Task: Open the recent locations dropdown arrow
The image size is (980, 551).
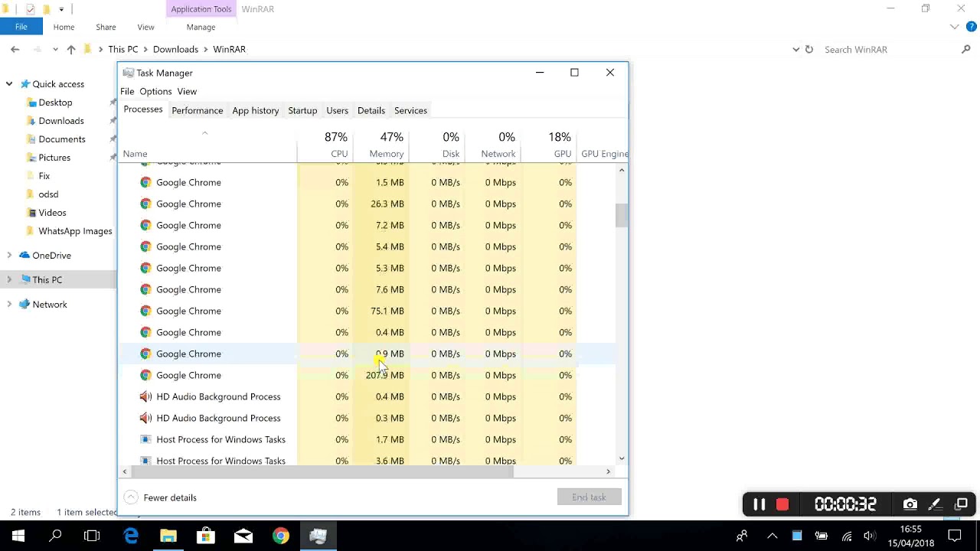Action: (55, 49)
